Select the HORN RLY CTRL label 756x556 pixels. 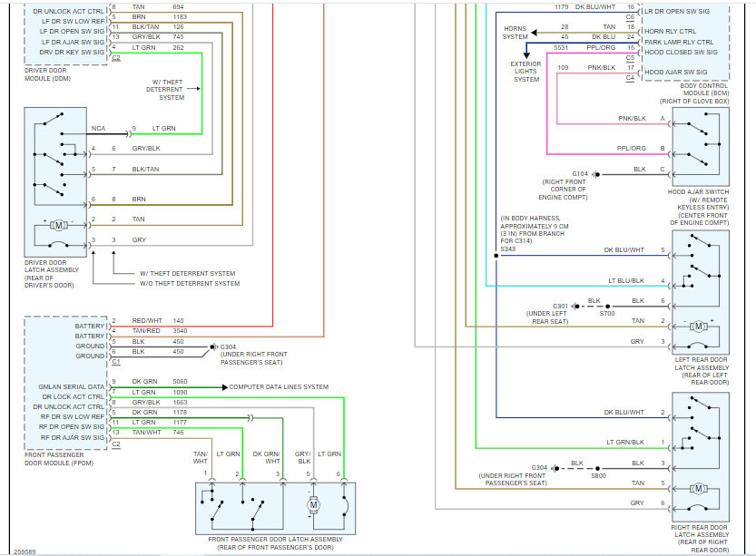670,31
